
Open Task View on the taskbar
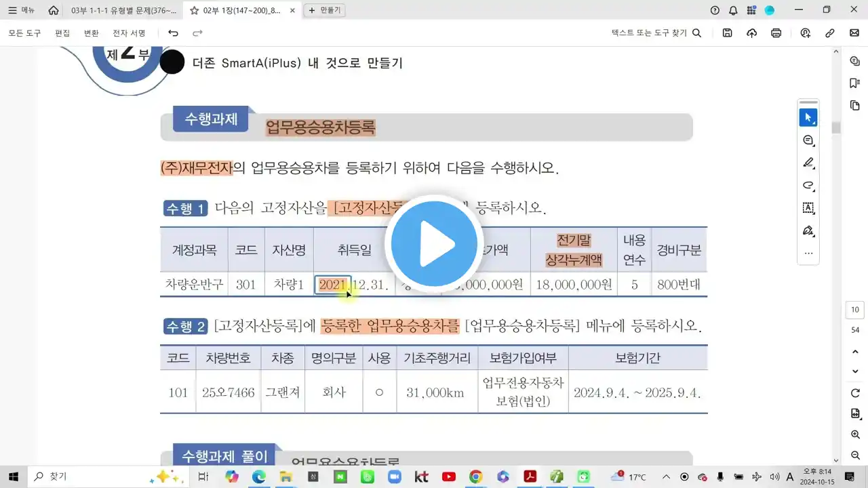click(x=203, y=476)
